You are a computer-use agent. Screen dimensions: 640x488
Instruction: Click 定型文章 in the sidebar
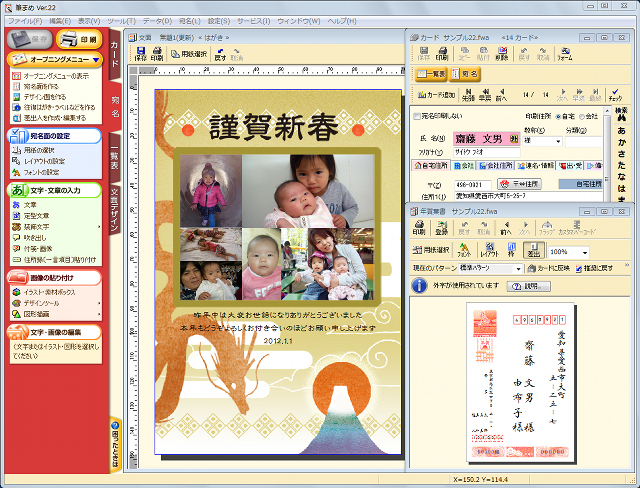31,216
